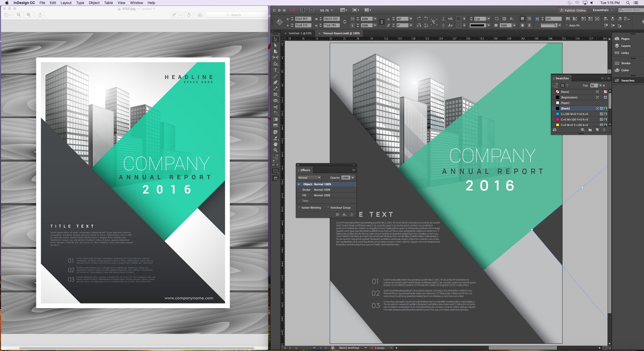
Task: Open the Object menu in menu bar
Action: point(94,3)
